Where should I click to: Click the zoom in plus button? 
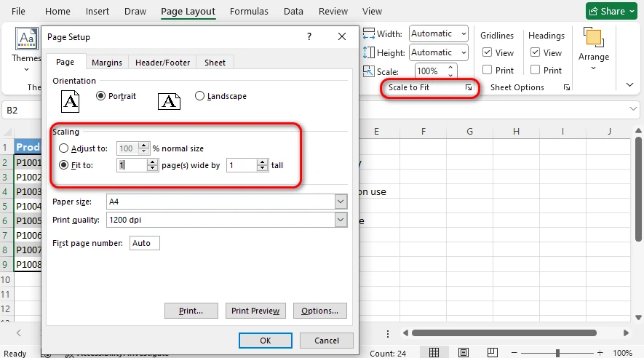(x=600, y=353)
